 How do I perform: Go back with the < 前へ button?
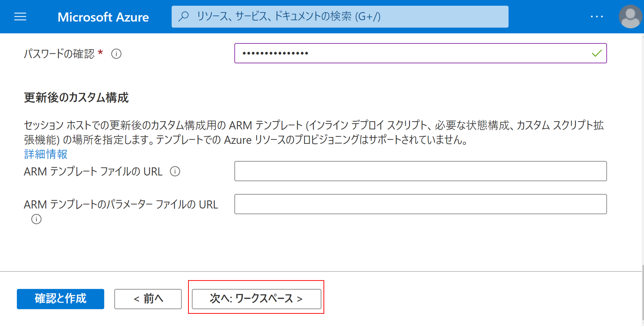point(148,299)
